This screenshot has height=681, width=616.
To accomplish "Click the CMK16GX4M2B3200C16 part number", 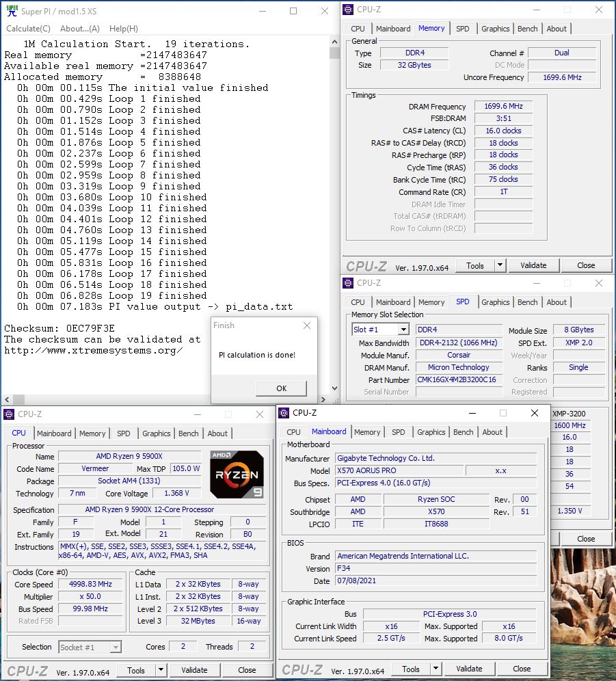I will point(459,380).
